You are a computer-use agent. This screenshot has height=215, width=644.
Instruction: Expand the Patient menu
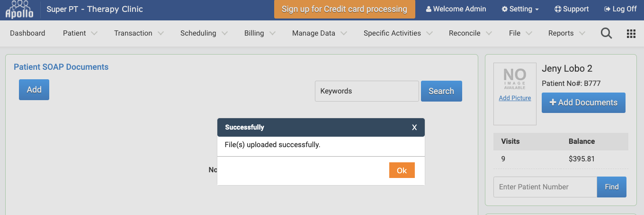tap(80, 33)
